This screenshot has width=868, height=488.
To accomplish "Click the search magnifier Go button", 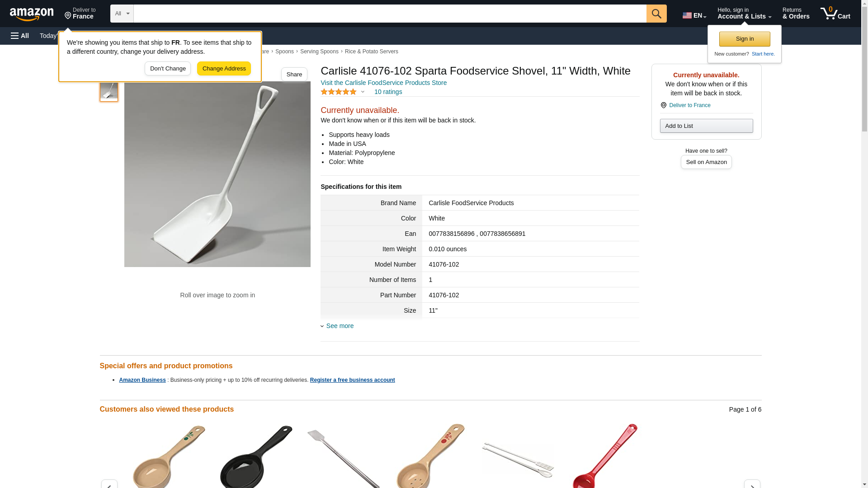I will click(x=656, y=14).
